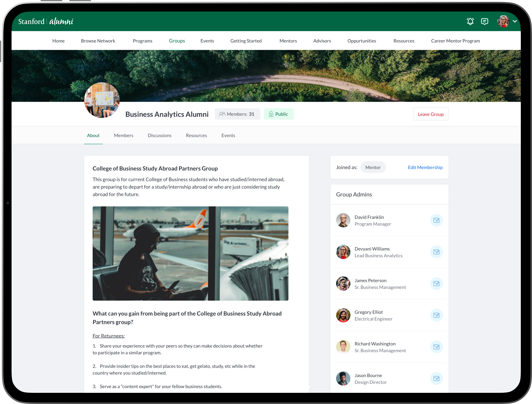
Task: Open the group Resources tab
Action: pos(196,135)
